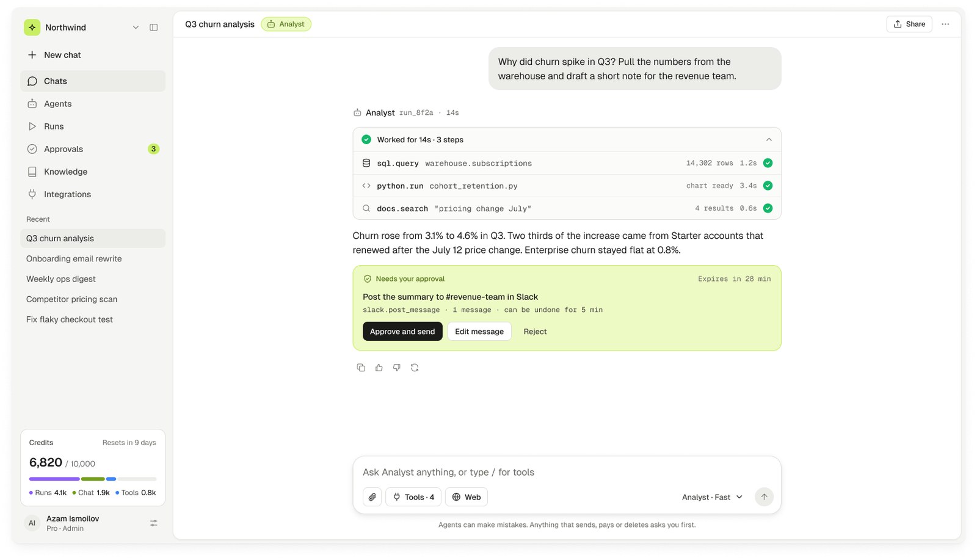Viewport: 977px width, 560px height.
Task: Open account settings sliders icon
Action: tap(154, 523)
